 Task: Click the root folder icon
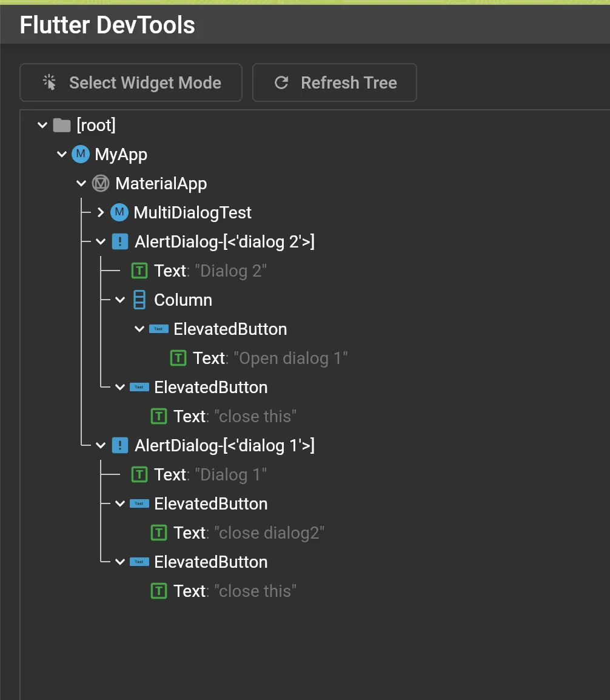tap(61, 126)
